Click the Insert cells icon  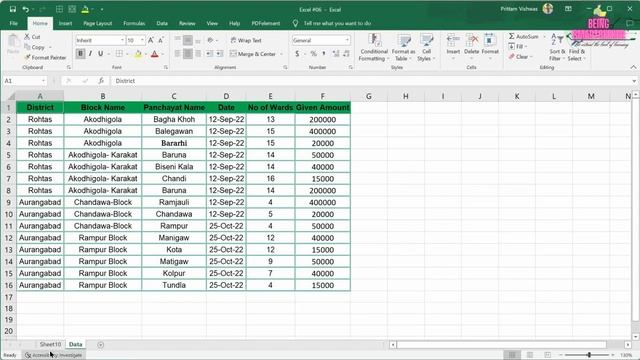453,41
